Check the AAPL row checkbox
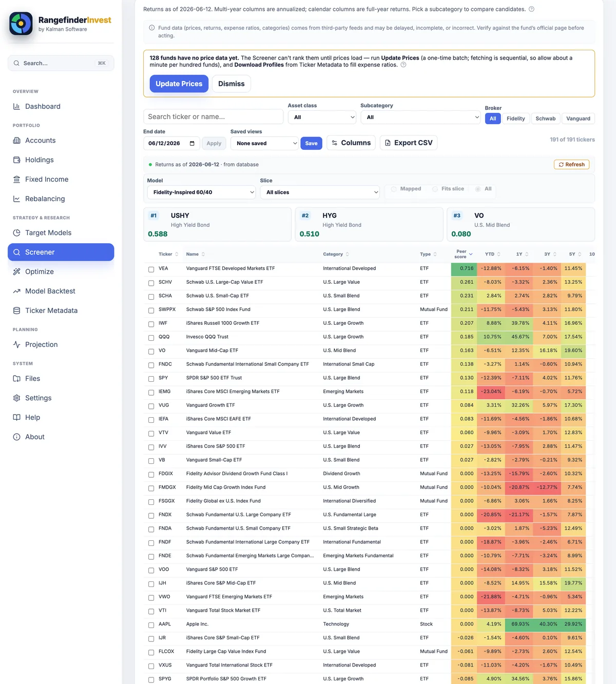Screen dimensions: 616x684 [151, 625]
